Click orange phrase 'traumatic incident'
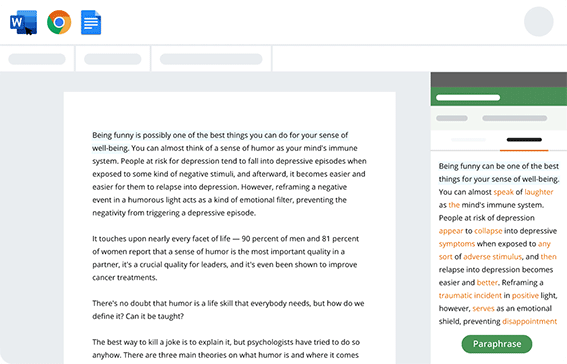 pos(470,295)
